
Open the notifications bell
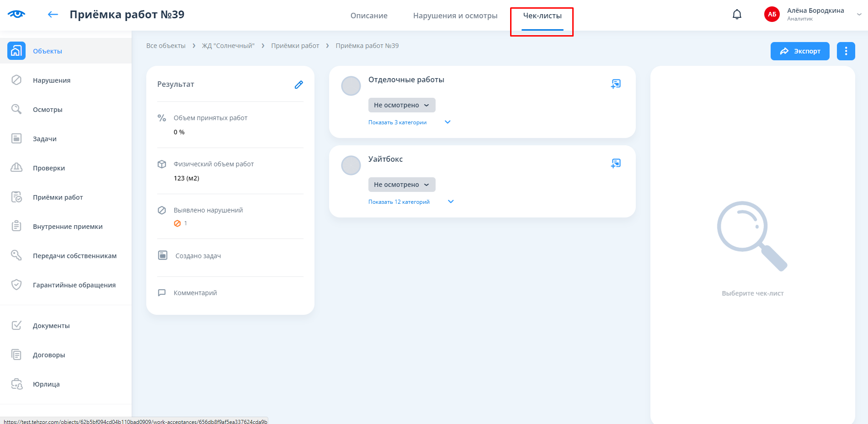tap(737, 15)
